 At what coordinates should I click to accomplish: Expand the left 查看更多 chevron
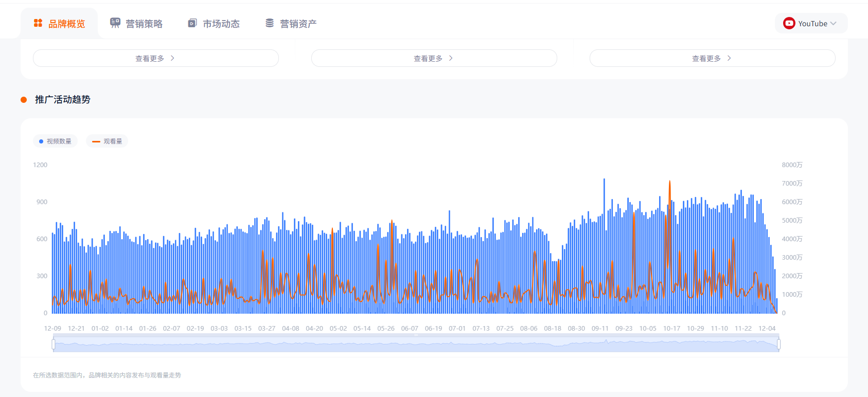172,59
